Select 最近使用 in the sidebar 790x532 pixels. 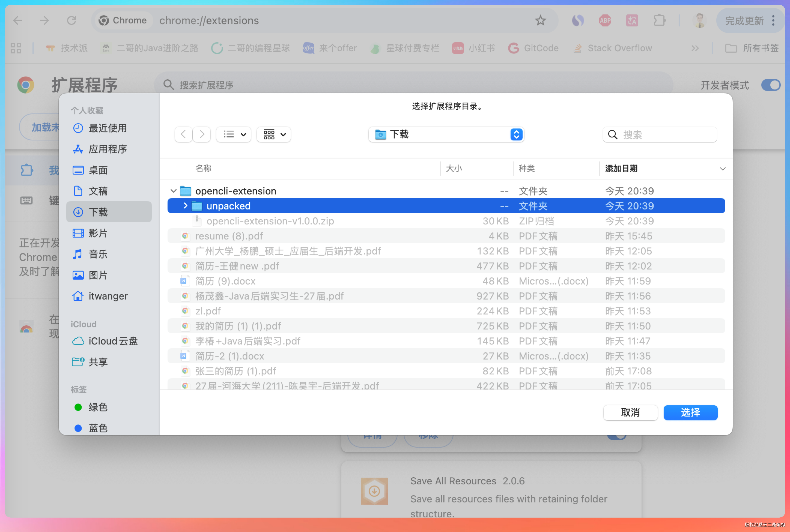tap(107, 128)
